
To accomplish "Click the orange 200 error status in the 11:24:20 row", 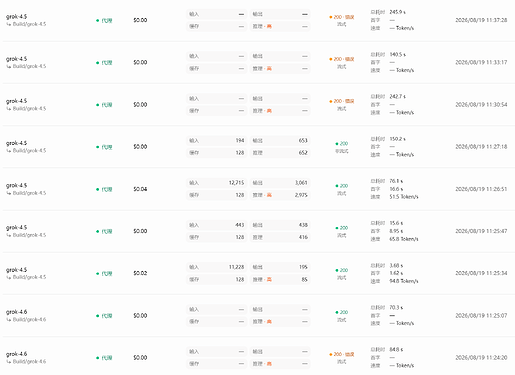I will tap(342, 354).
